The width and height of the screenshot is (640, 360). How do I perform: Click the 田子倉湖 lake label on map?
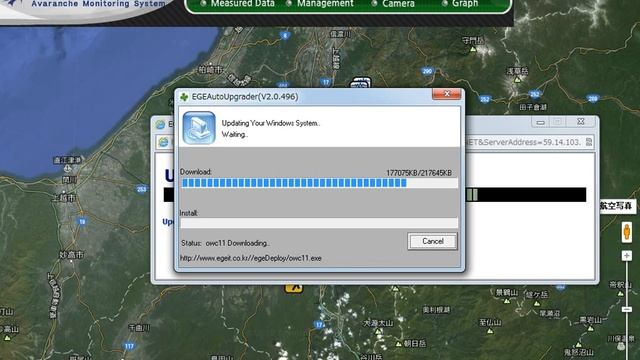[x=533, y=107]
